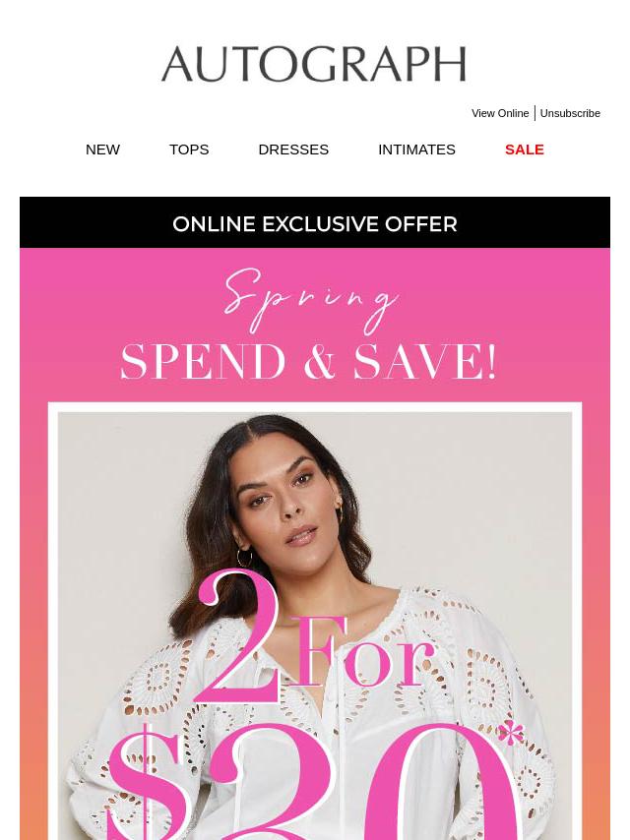
Task: Click the black Online Exclusive Offer banner
Action: click(x=315, y=222)
